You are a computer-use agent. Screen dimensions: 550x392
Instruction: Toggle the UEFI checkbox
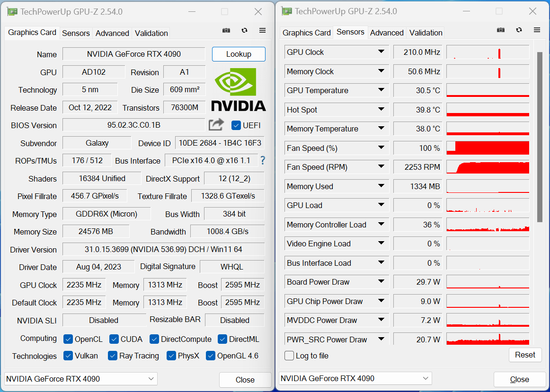pos(235,125)
